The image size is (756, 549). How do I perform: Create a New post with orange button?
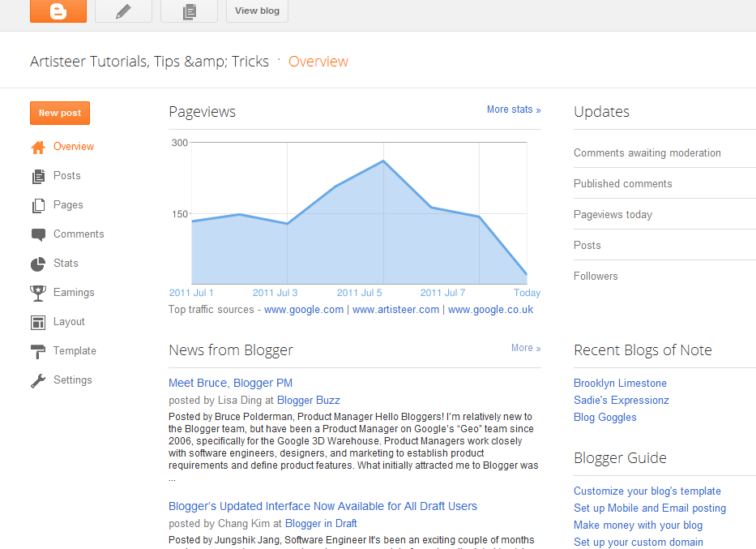coord(60,113)
